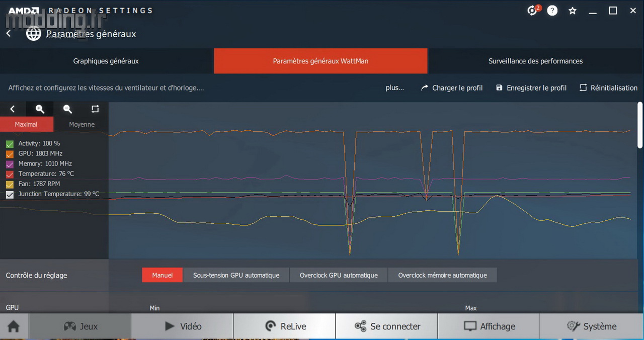This screenshot has height=340, width=644.
Task: Click the Paramètres généraux page title
Action: coord(91,34)
